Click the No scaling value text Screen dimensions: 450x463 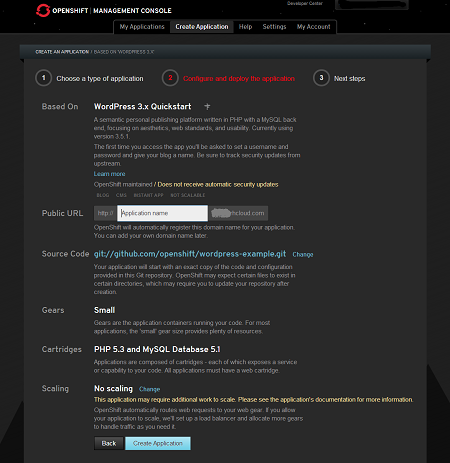[x=113, y=389]
